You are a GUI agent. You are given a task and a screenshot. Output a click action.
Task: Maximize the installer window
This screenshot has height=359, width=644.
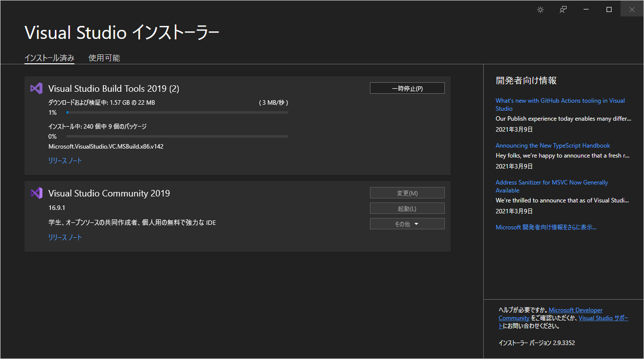tap(609, 9)
